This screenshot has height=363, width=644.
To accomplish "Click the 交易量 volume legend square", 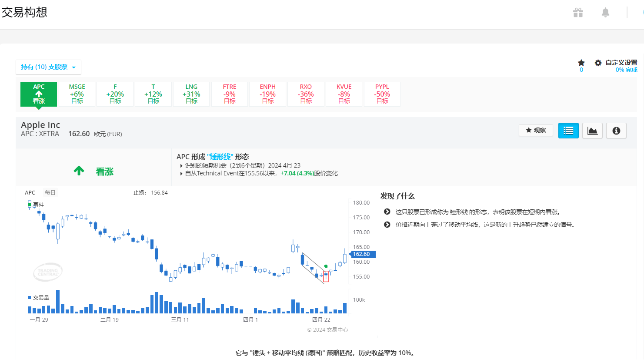I will (30, 298).
